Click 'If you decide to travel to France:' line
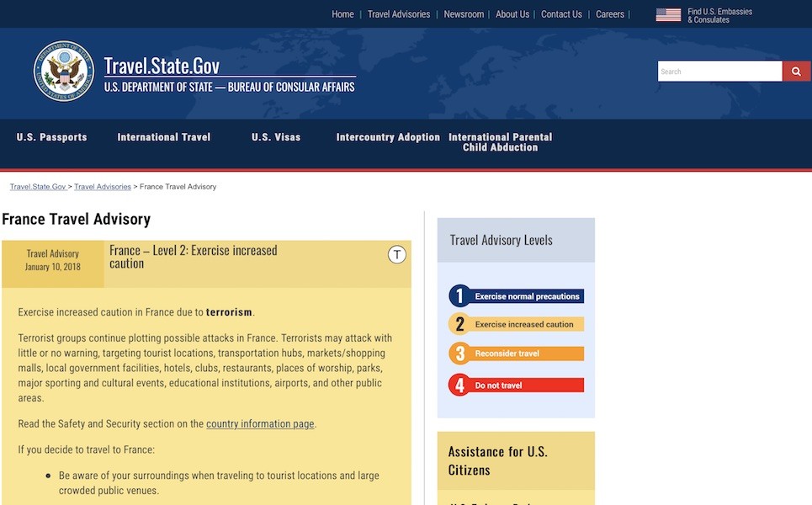Image resolution: width=812 pixels, height=505 pixels. 87,449
